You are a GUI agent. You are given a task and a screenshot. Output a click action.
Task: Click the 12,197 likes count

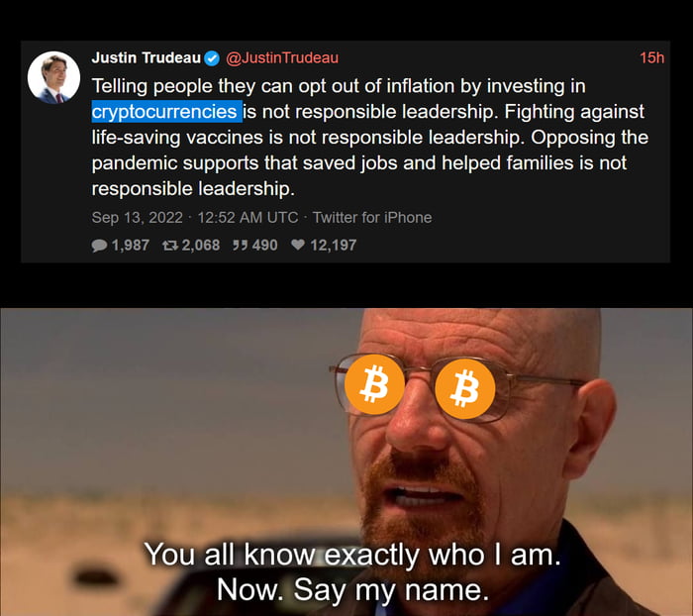pos(334,245)
